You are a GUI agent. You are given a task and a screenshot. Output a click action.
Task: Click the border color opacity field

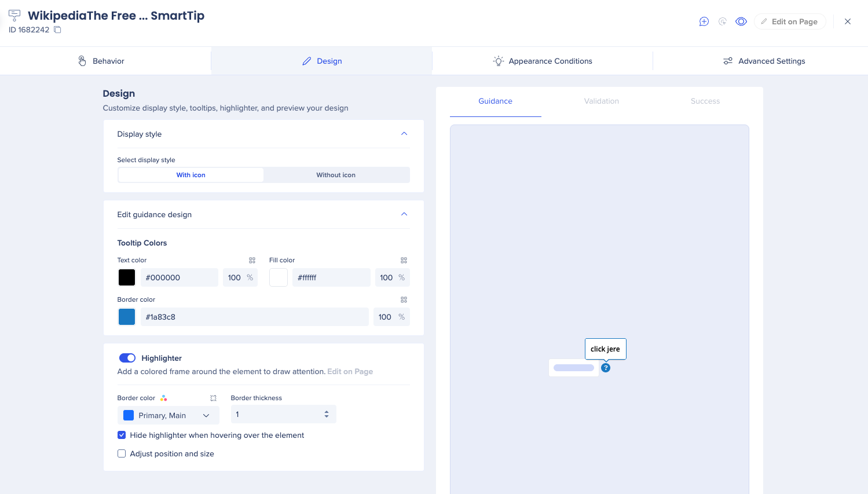tap(391, 317)
